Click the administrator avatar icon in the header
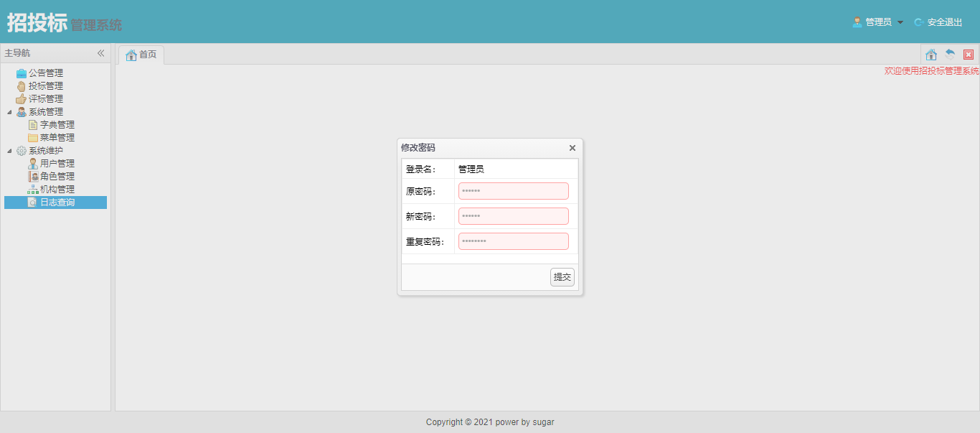 click(857, 22)
